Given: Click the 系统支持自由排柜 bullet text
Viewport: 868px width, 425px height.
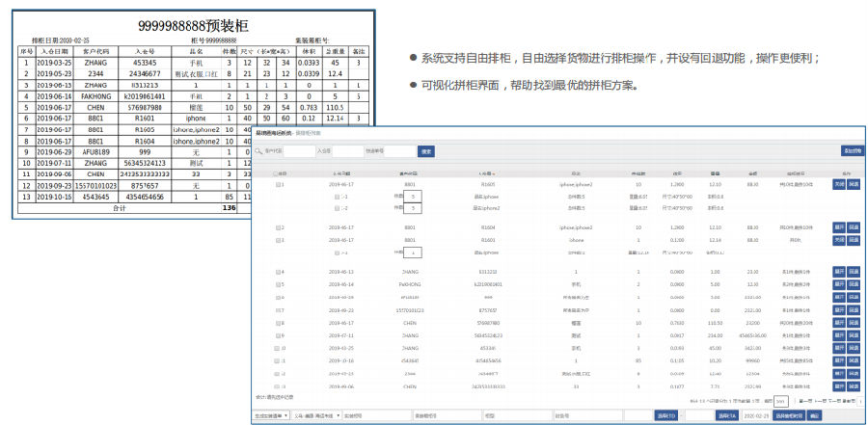Looking at the screenshot, I should coord(620,59).
